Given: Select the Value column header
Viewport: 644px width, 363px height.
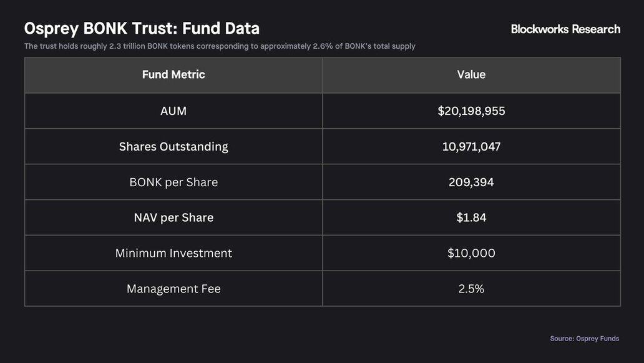Looking at the screenshot, I should pyautogui.click(x=471, y=75).
